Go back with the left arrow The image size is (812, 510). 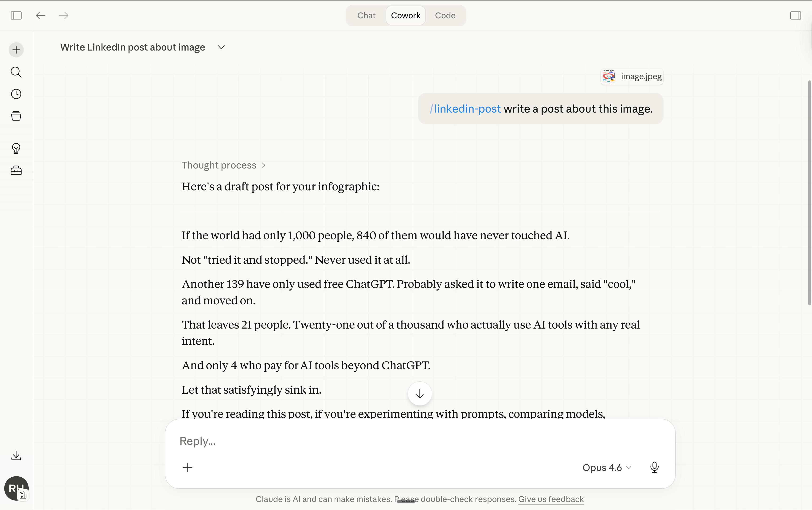click(40, 16)
